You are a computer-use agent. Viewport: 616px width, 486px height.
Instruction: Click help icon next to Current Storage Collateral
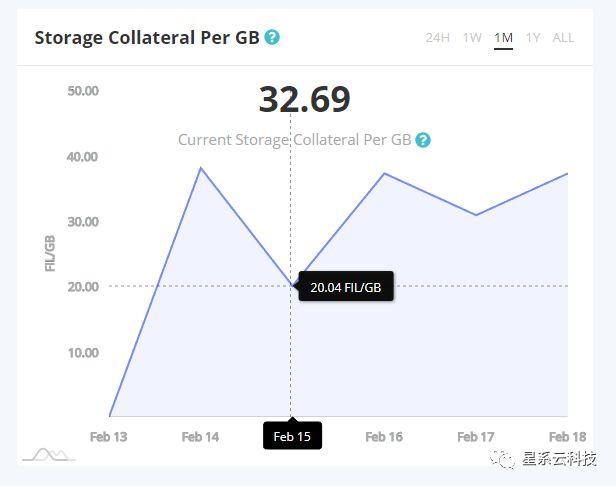(x=423, y=140)
